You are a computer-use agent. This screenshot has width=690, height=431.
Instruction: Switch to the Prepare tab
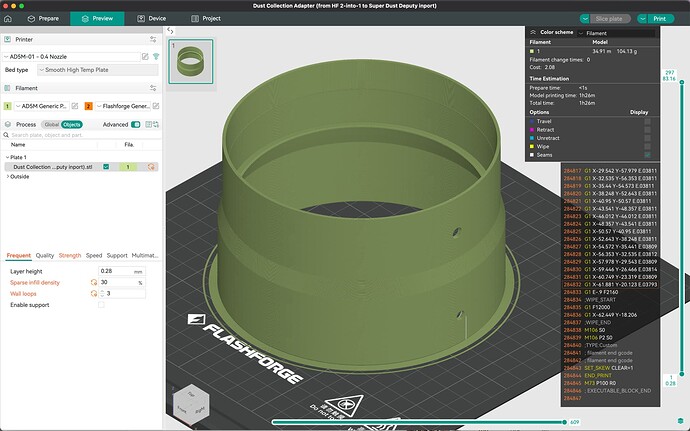43,18
